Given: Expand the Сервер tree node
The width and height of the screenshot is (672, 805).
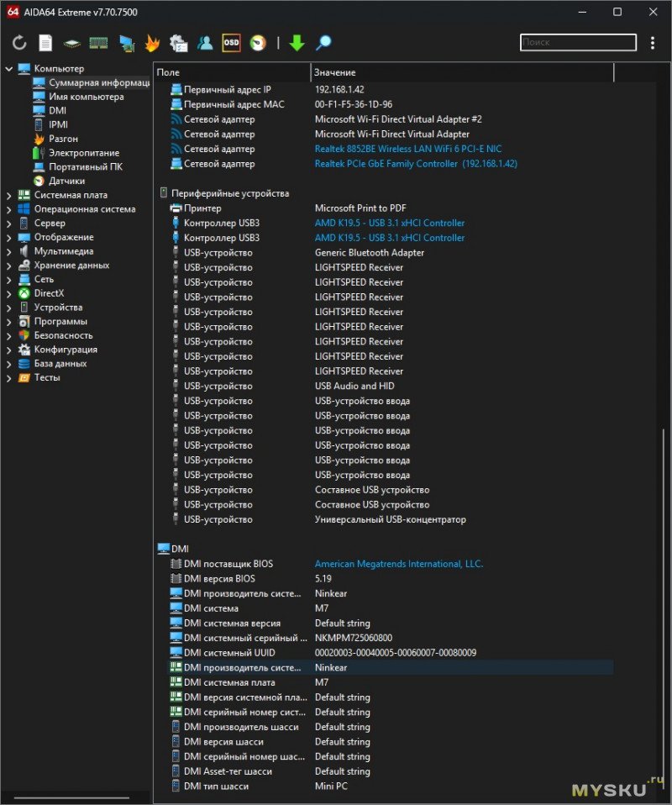Looking at the screenshot, I should [8, 224].
